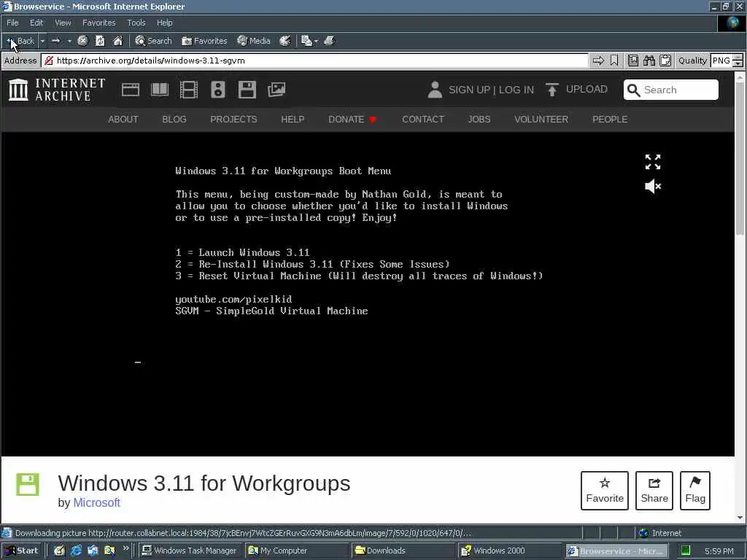
Task: Open the PEOPLE nav link
Action: coord(610,119)
